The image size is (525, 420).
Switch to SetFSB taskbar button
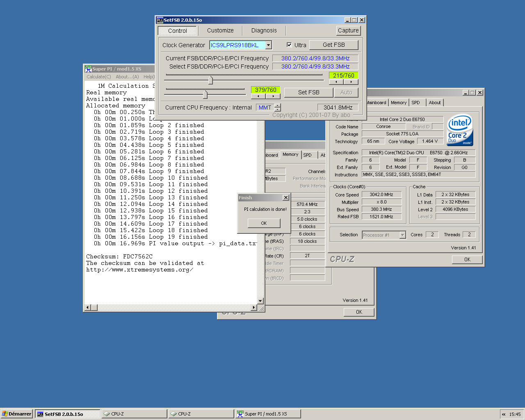point(68,414)
